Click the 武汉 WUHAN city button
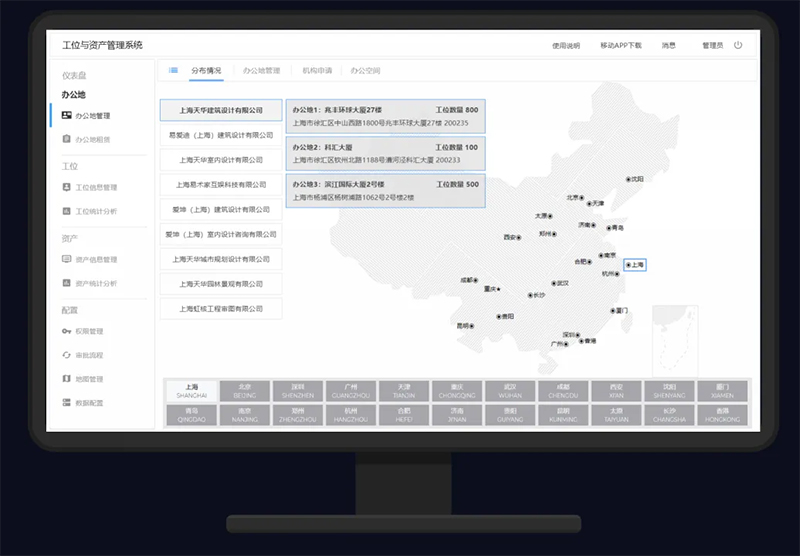The height and width of the screenshot is (556, 800). pos(510,391)
